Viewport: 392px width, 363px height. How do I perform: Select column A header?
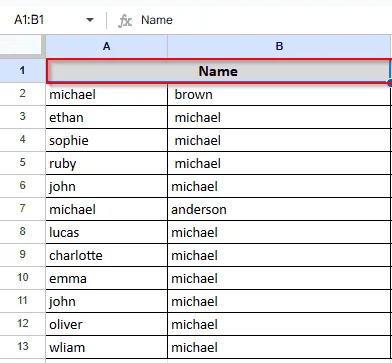click(x=106, y=46)
